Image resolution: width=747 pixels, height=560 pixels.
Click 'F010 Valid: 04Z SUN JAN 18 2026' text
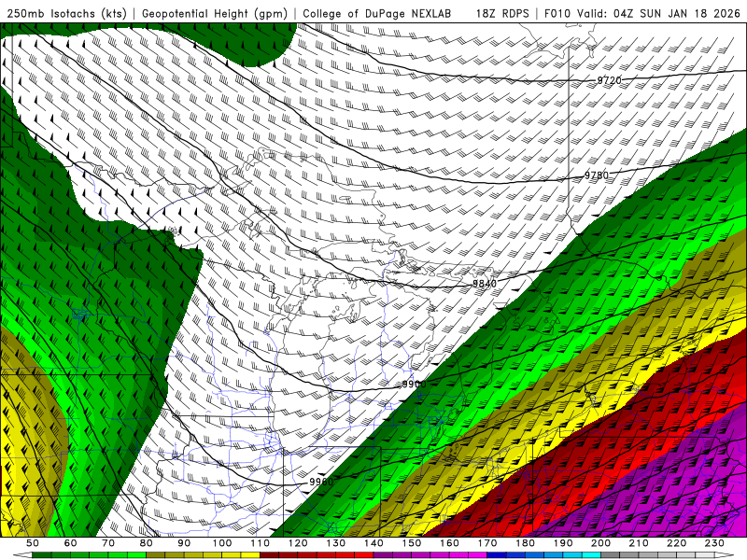642,13
